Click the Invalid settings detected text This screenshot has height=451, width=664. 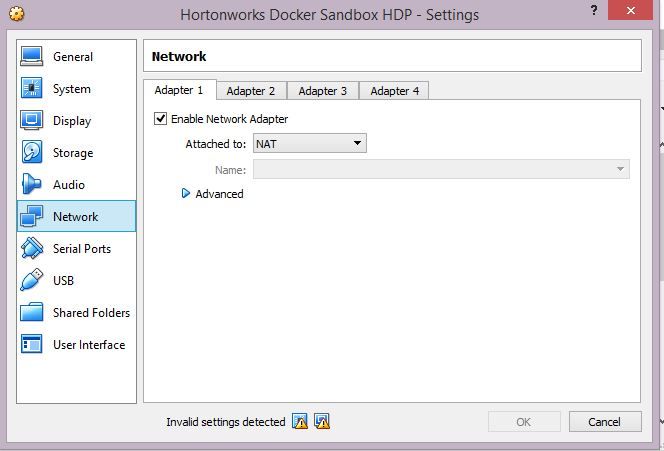pos(226,422)
